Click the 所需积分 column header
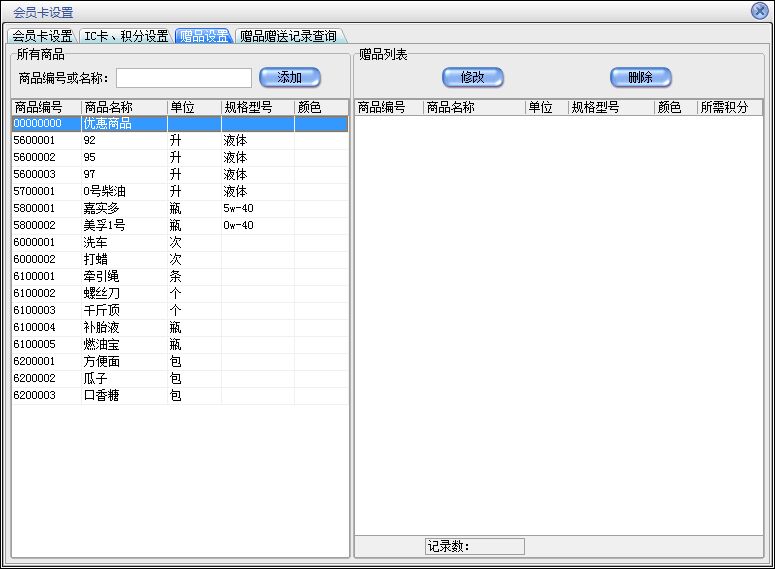The width and height of the screenshot is (775, 569). 728,107
